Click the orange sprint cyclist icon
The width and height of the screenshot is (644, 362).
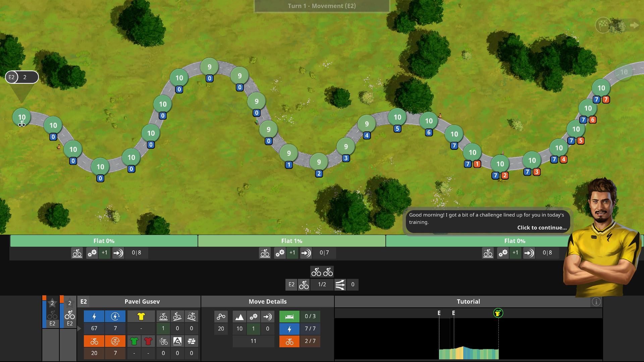tap(94, 341)
